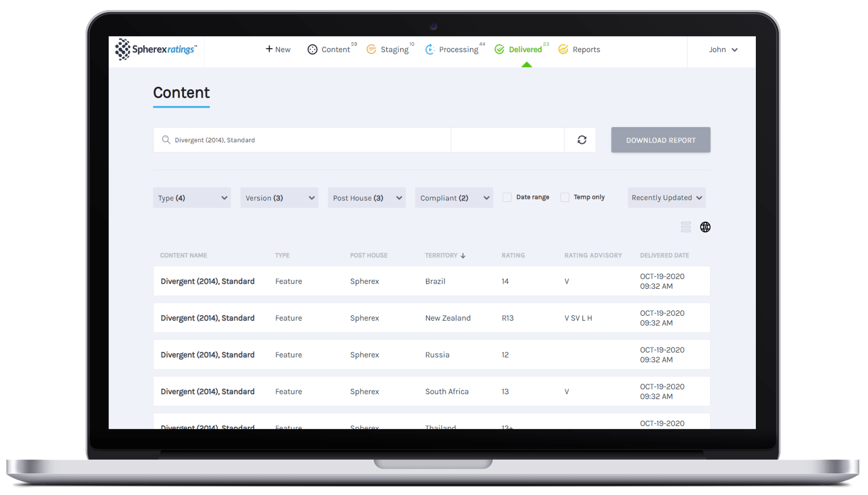868x495 pixels.
Task: Click the search field with Divergent text
Action: point(302,140)
